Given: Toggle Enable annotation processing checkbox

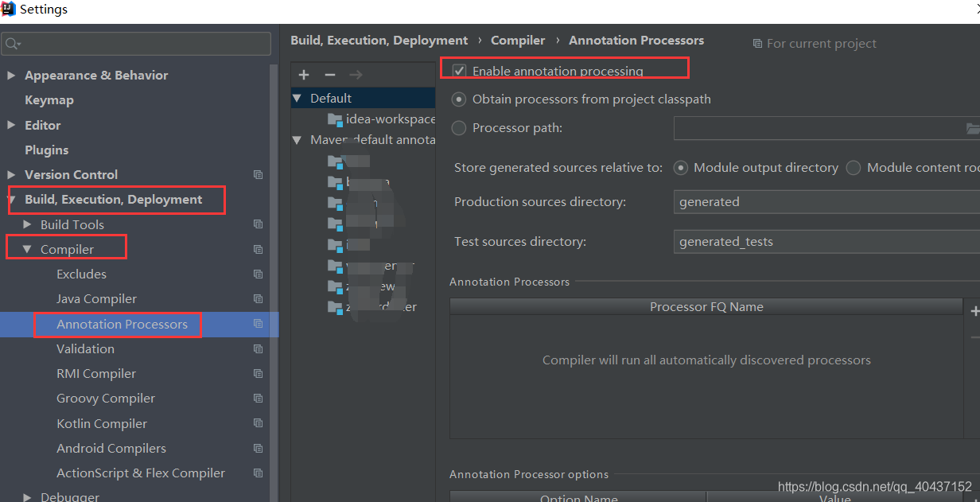Looking at the screenshot, I should [x=459, y=71].
